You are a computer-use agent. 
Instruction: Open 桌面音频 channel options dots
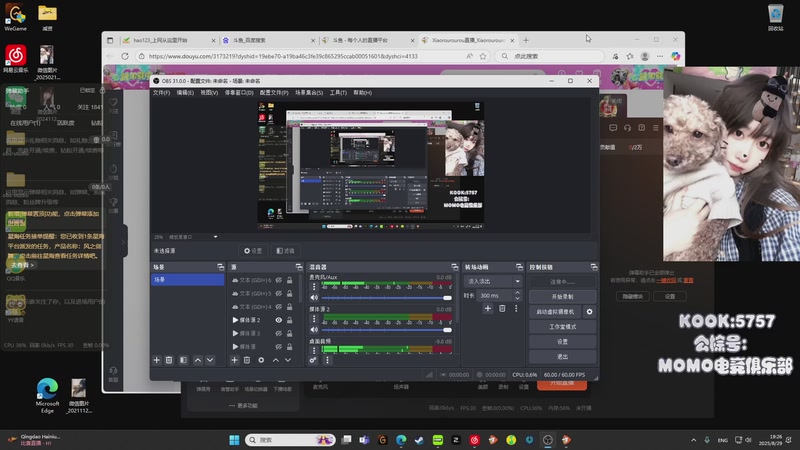pos(314,350)
